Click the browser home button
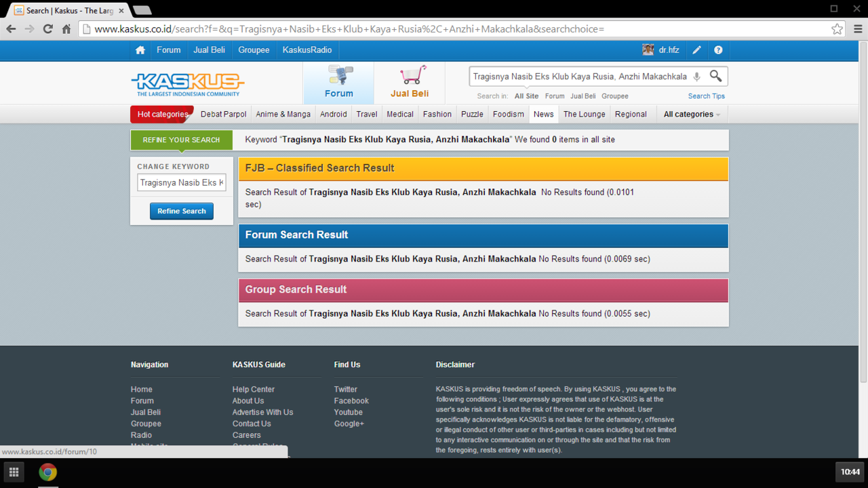868x488 pixels. click(x=66, y=28)
